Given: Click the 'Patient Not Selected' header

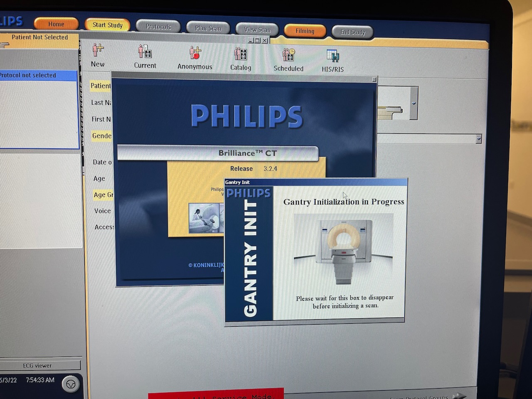Looking at the screenshot, I should pos(39,37).
